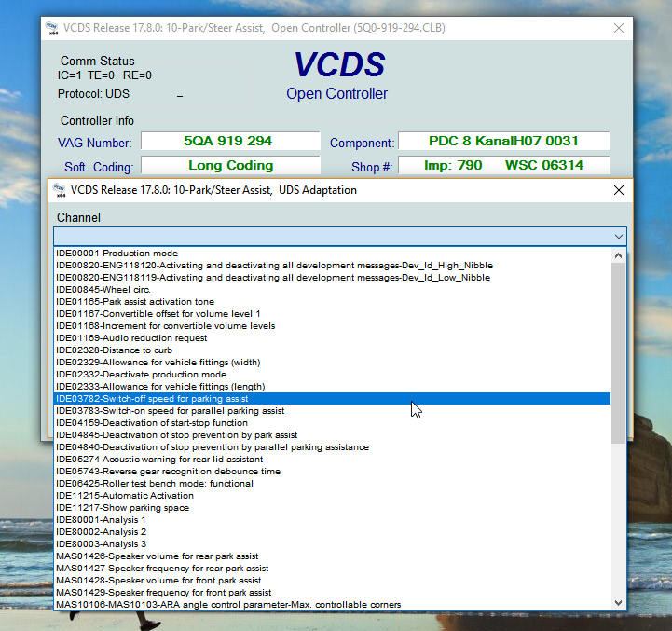Collapse the Channel dropdown using its arrow
The width and height of the screenshot is (672, 631).
(618, 237)
